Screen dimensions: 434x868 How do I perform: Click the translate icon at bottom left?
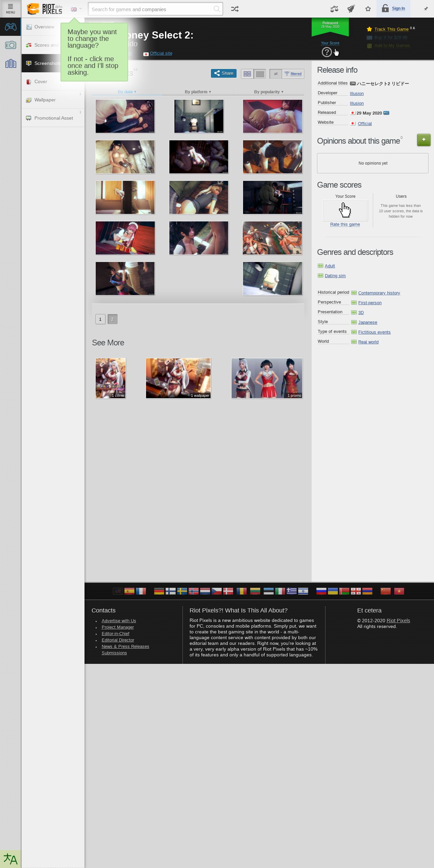[10, 859]
